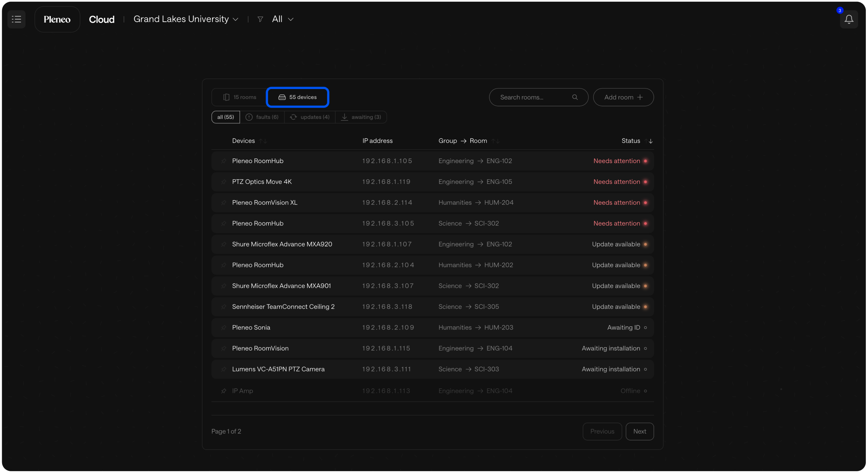Go to Next page

(639, 431)
